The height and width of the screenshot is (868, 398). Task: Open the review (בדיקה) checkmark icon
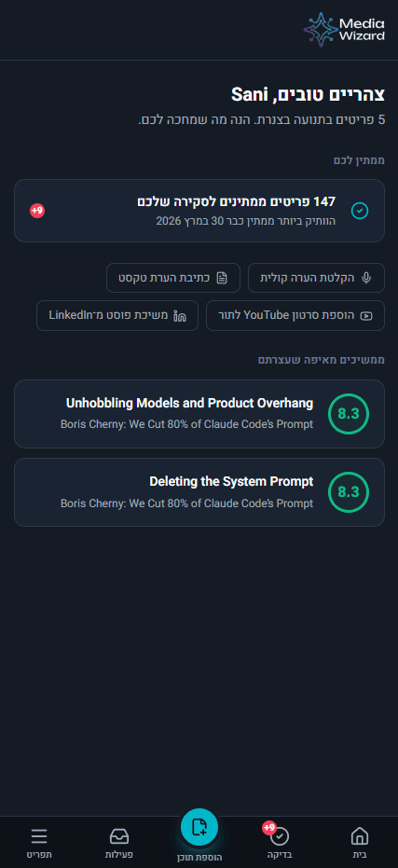click(x=281, y=836)
